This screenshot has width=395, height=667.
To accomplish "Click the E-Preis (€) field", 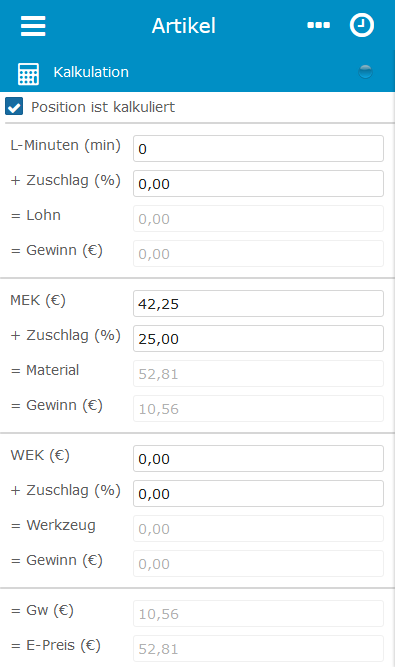I will coord(259,648).
